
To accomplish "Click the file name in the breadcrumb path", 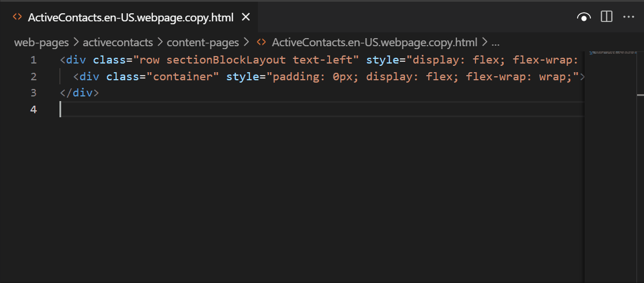I will coord(375,42).
